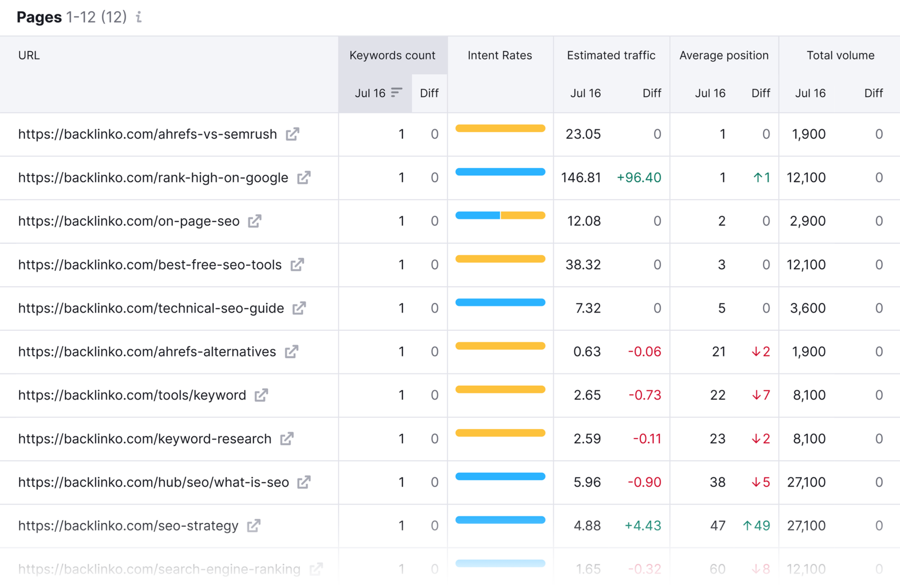
Task: Click the intent rate bar for on-page-seo
Action: coord(500,215)
